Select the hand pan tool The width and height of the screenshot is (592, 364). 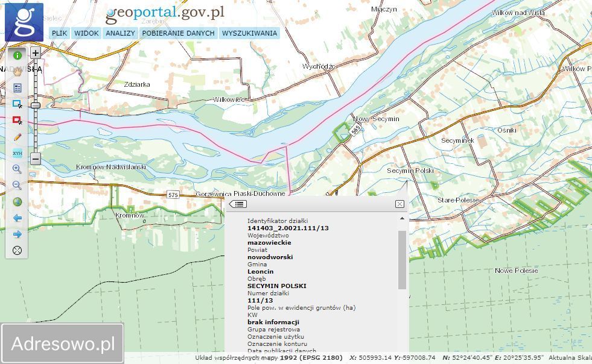(x=17, y=72)
